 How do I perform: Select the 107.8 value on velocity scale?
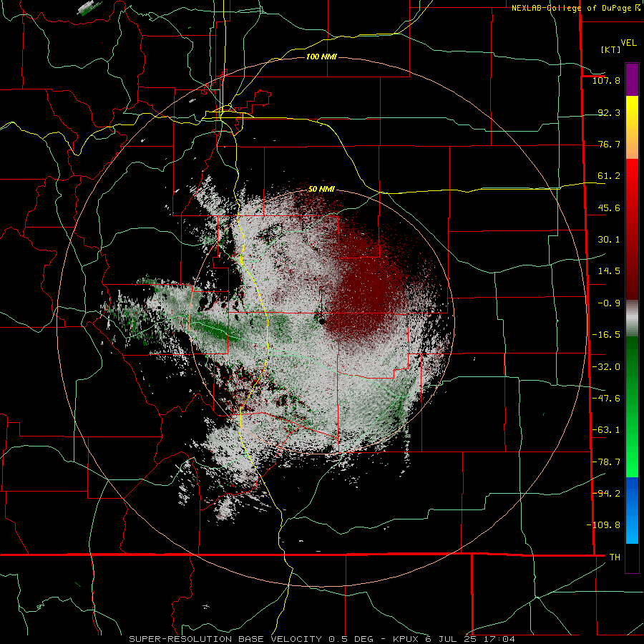(x=606, y=80)
